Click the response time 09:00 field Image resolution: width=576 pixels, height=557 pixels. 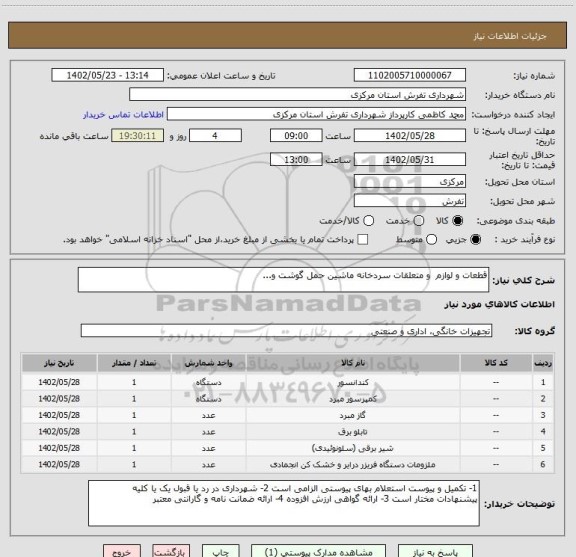[x=296, y=136]
